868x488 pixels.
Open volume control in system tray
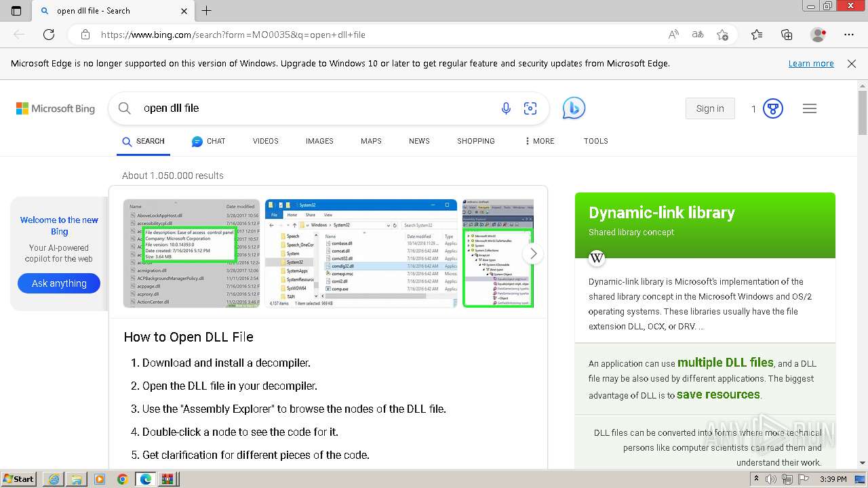[x=771, y=479]
